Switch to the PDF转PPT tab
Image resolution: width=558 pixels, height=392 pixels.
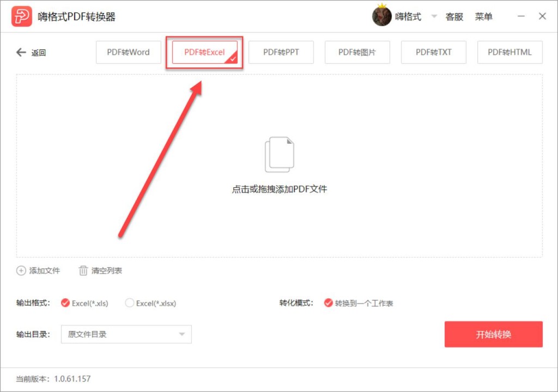tap(281, 52)
